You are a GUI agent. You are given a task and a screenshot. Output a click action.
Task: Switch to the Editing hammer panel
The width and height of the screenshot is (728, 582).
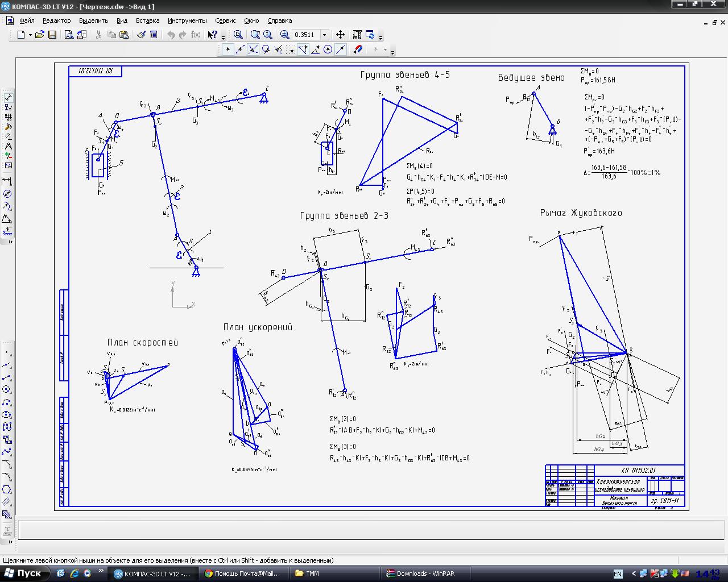pos(8,127)
